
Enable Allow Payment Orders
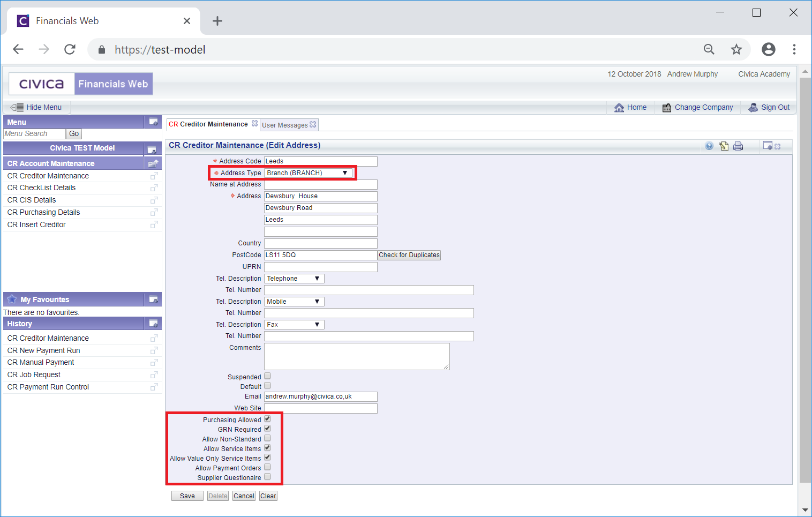[x=267, y=467]
